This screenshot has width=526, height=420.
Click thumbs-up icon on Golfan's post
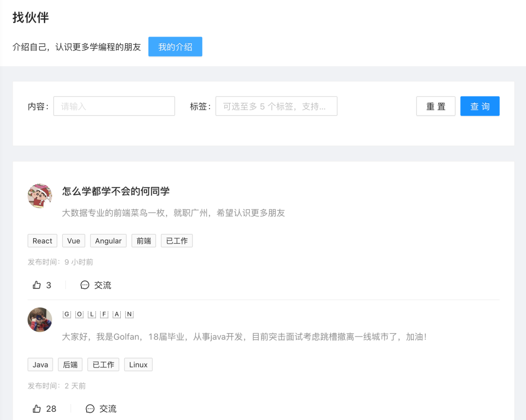(37, 409)
